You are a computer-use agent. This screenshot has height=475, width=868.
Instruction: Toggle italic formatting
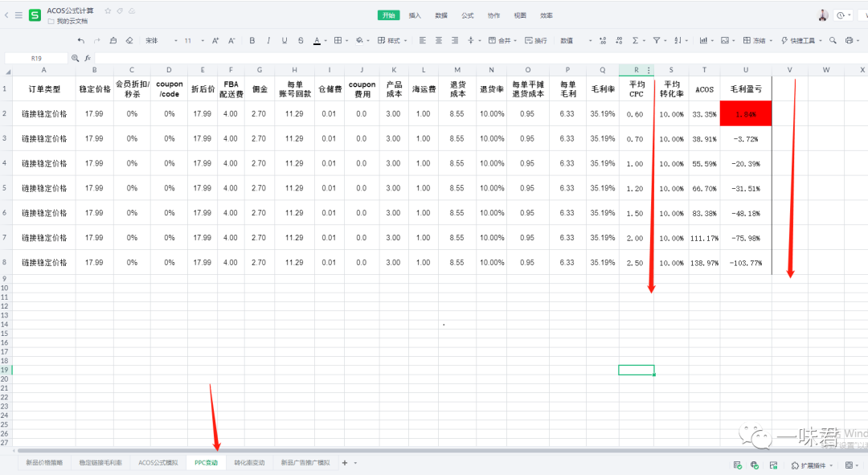click(x=268, y=40)
